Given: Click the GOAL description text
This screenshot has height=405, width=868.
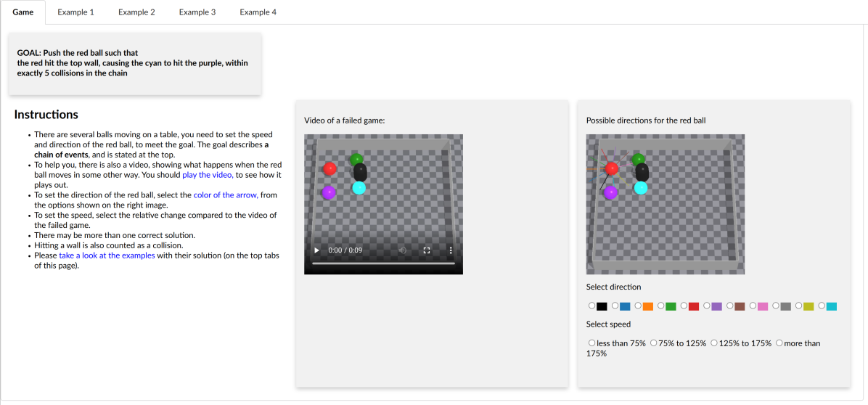Looking at the screenshot, I should [x=133, y=63].
